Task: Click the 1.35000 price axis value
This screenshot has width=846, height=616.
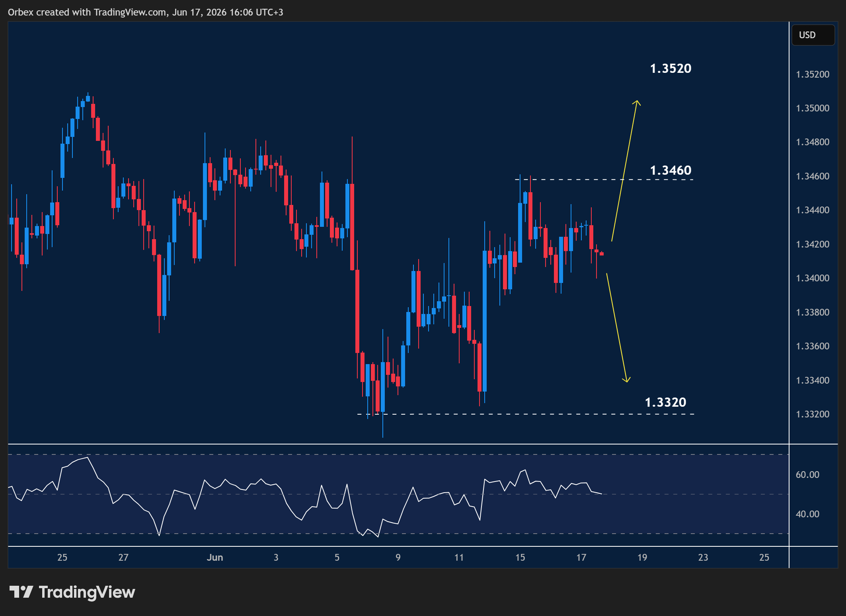Action: 813,108
